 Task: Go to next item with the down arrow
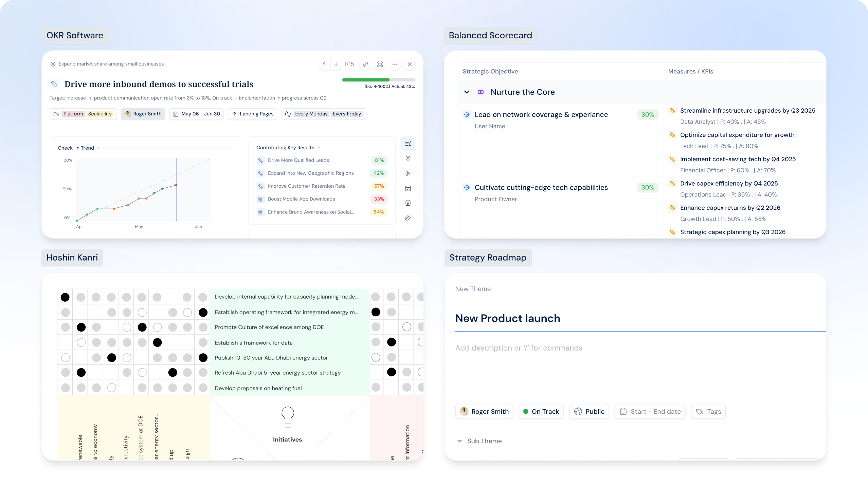point(336,64)
